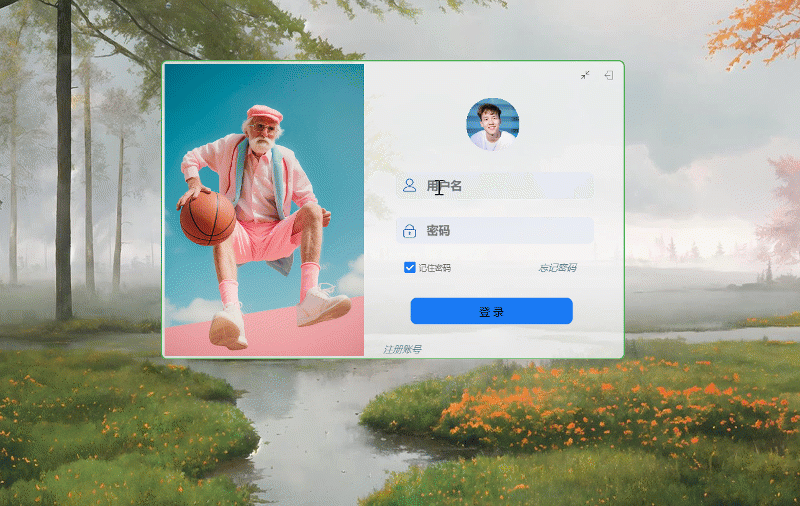800x506 pixels.
Task: Focus the 用户名 username input field
Action: (494, 186)
